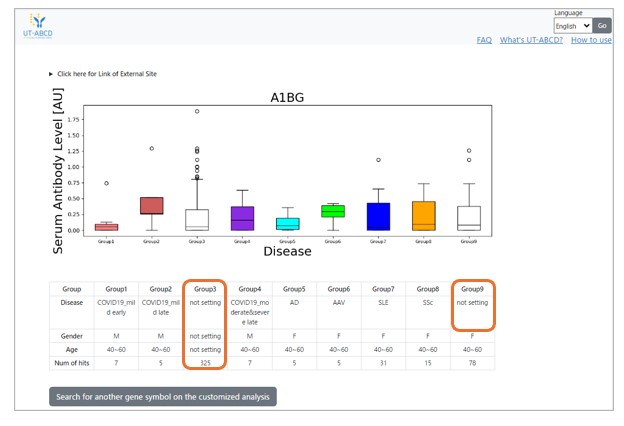
Task: Open the What's UT-ABCD? link
Action: click(531, 40)
